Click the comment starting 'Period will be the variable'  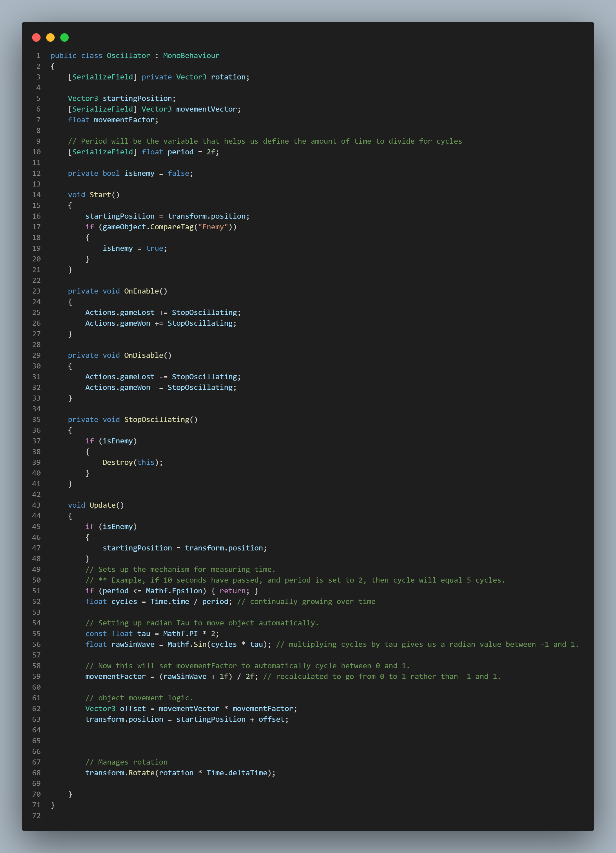(x=265, y=141)
